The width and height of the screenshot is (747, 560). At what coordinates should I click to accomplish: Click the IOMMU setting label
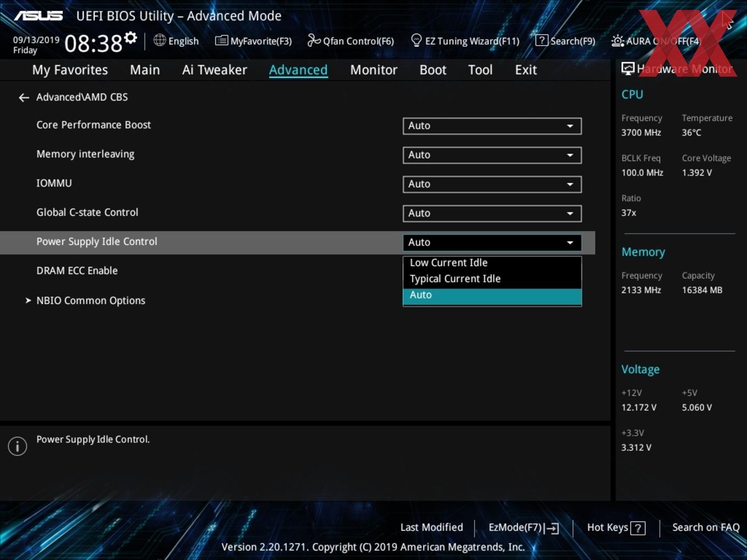(54, 183)
